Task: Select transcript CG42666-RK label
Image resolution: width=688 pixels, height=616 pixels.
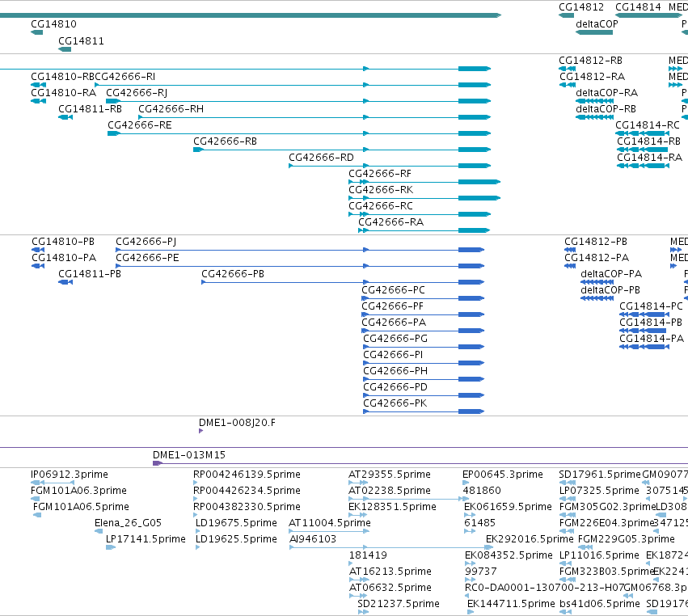Action: tap(381, 191)
